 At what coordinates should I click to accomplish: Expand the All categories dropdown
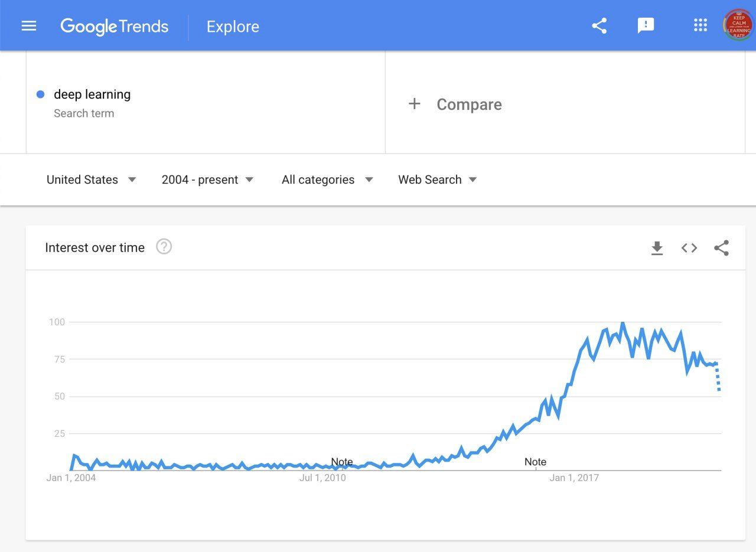pos(327,179)
